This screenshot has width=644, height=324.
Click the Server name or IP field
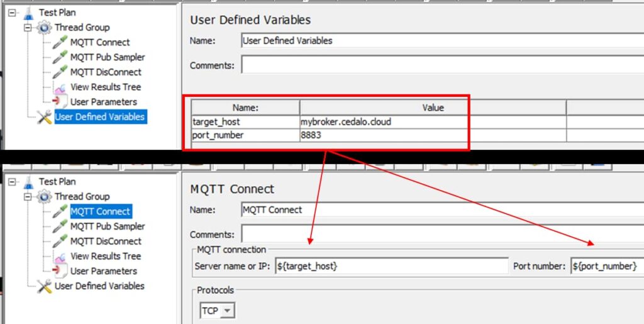click(x=392, y=266)
